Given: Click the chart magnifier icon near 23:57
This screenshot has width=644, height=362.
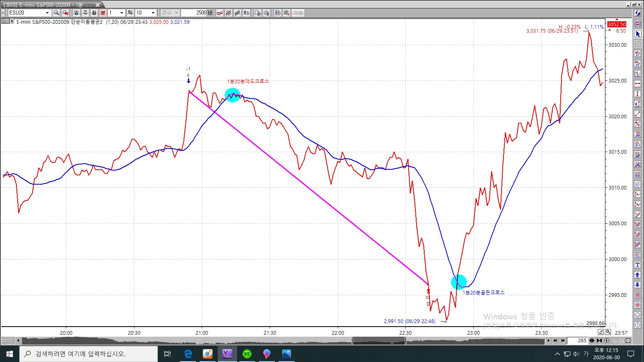Looking at the screenshot, I should (x=608, y=332).
